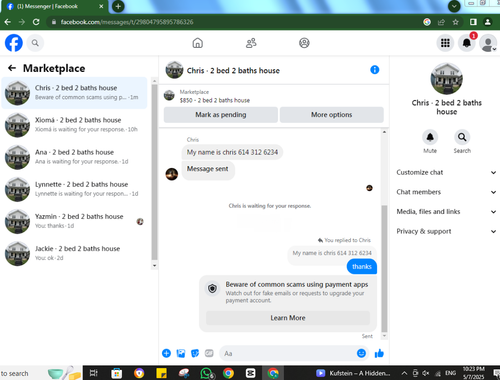Attach a file with the photo icon
This screenshot has height=380, width=500.
(x=181, y=353)
